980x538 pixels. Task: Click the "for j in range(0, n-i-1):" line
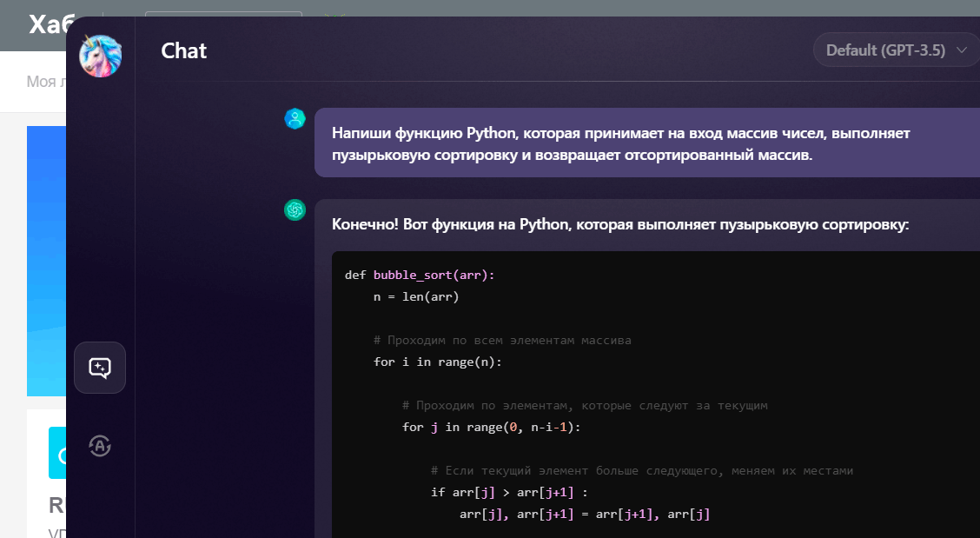[491, 427]
